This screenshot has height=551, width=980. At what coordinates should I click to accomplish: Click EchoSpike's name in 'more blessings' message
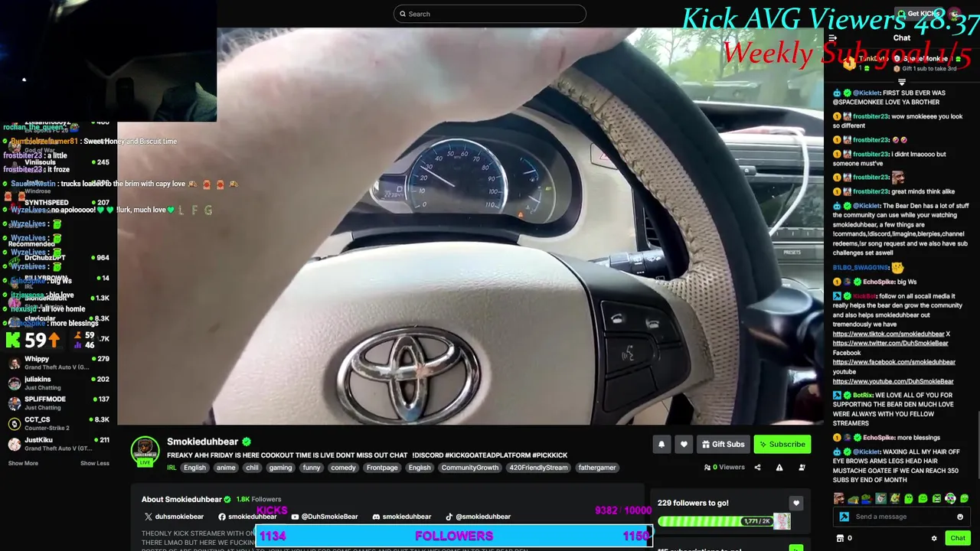tap(879, 438)
